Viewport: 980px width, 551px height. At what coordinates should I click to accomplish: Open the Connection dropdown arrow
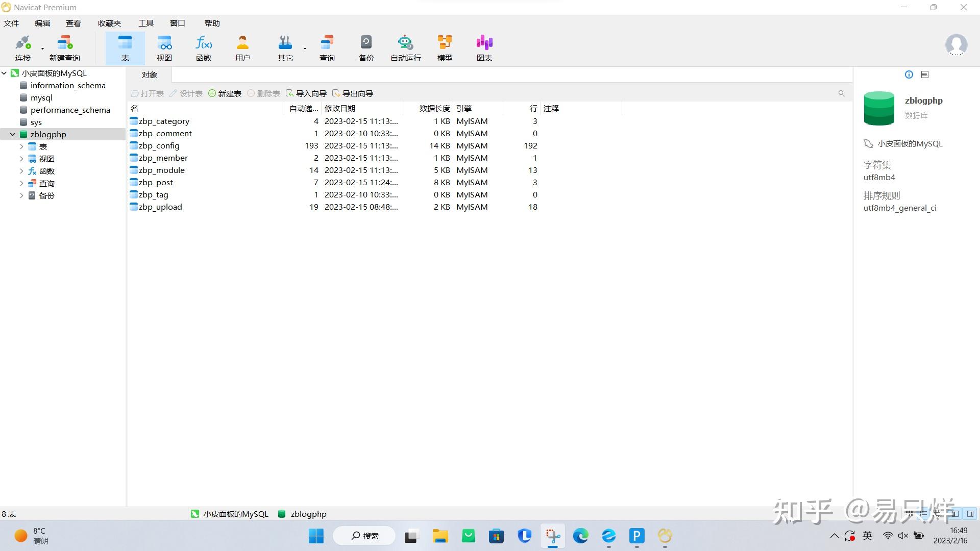42,49
